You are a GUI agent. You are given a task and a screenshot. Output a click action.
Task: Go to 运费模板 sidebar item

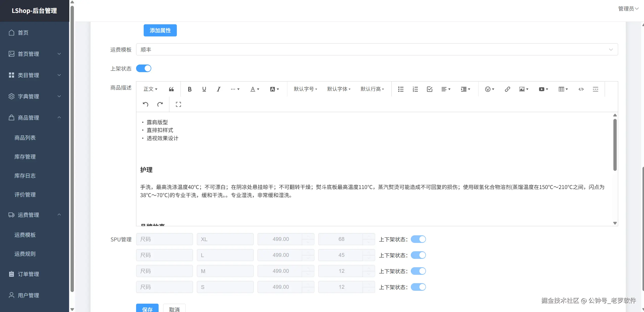[x=25, y=235]
